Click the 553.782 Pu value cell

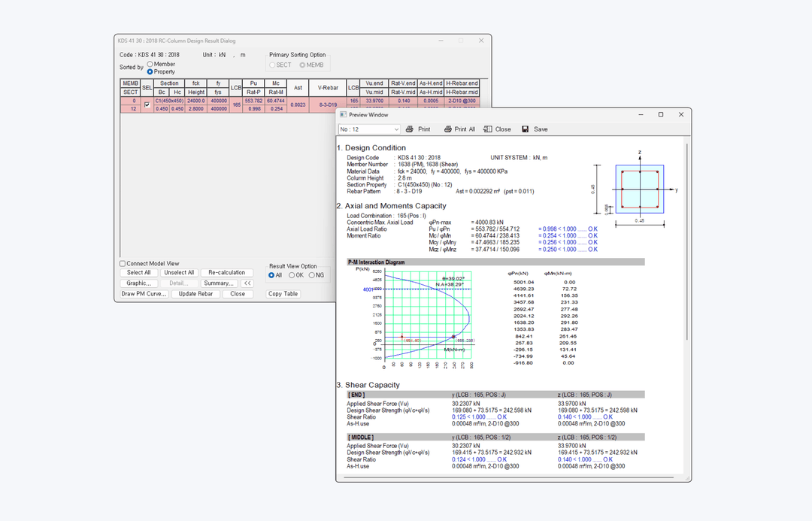click(254, 101)
